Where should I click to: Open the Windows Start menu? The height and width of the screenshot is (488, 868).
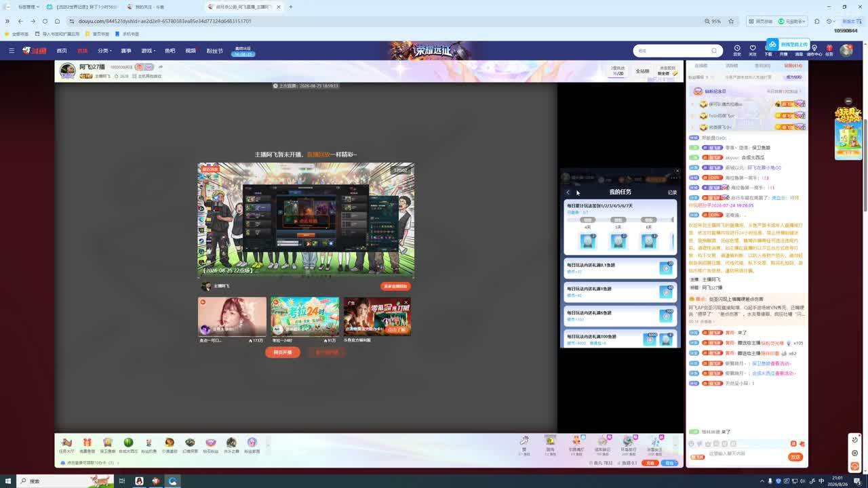(8, 481)
